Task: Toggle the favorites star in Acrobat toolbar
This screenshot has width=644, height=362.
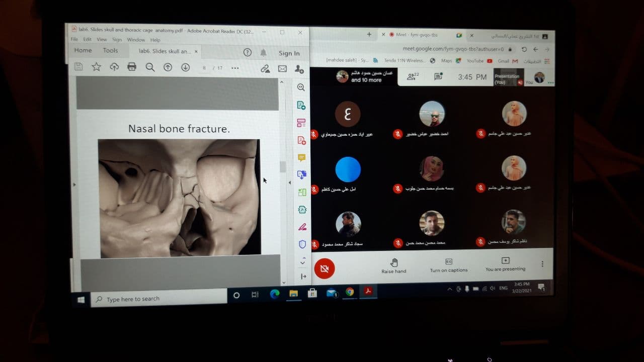Action: point(96,67)
